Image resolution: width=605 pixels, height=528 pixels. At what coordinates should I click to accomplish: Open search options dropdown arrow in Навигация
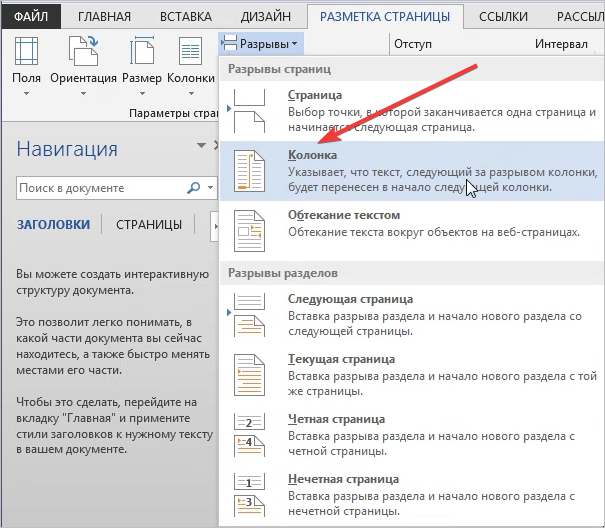click(x=210, y=187)
